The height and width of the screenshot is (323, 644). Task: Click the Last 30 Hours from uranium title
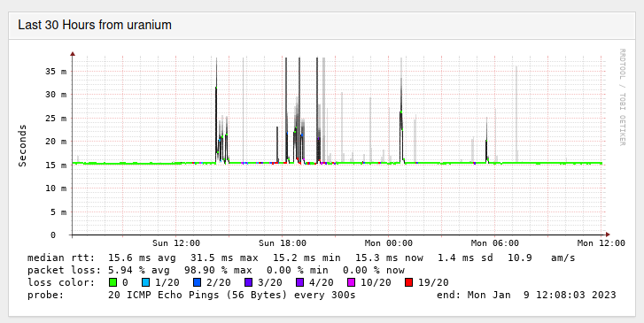95,25
